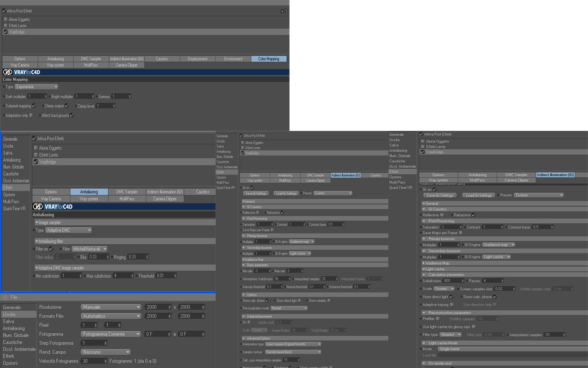Open the File menu

coord(14,297)
